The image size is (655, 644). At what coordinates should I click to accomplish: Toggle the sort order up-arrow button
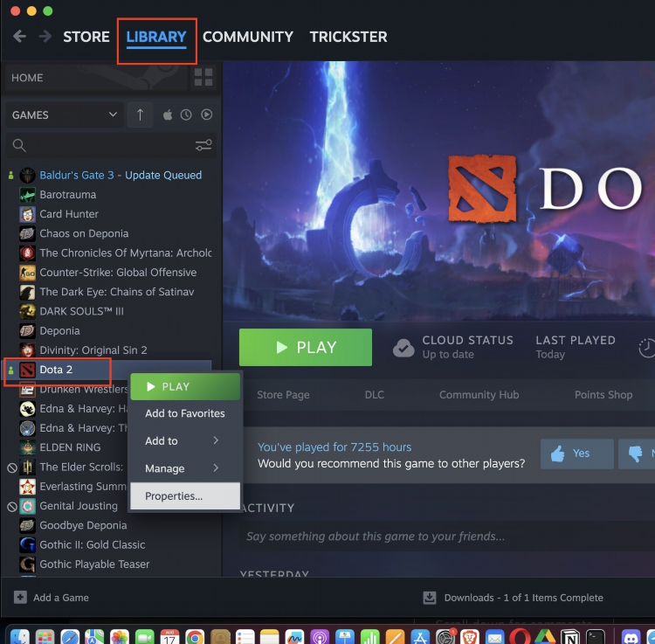click(140, 114)
